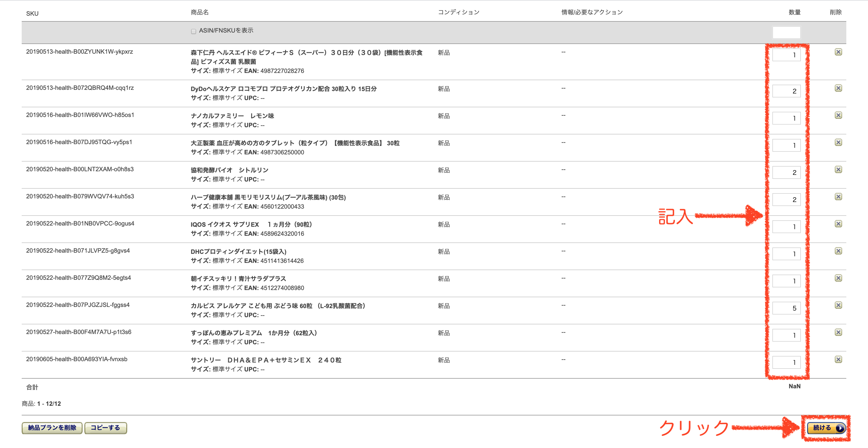Edit quantity for 朝イチスッキリ青汁サラダプラス
Image resolution: width=868 pixels, height=448 pixels.
pyautogui.click(x=786, y=281)
